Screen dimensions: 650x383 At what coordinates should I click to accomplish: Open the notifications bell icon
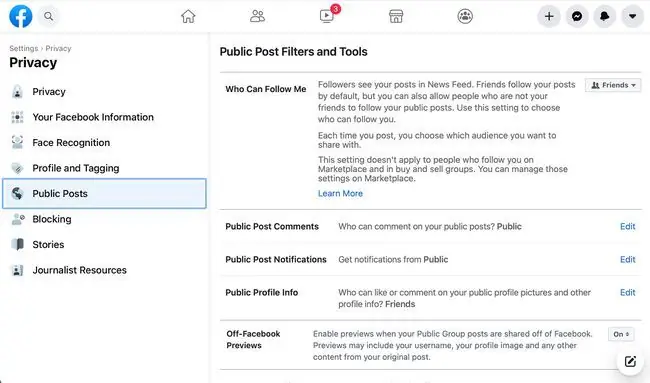[604, 16]
